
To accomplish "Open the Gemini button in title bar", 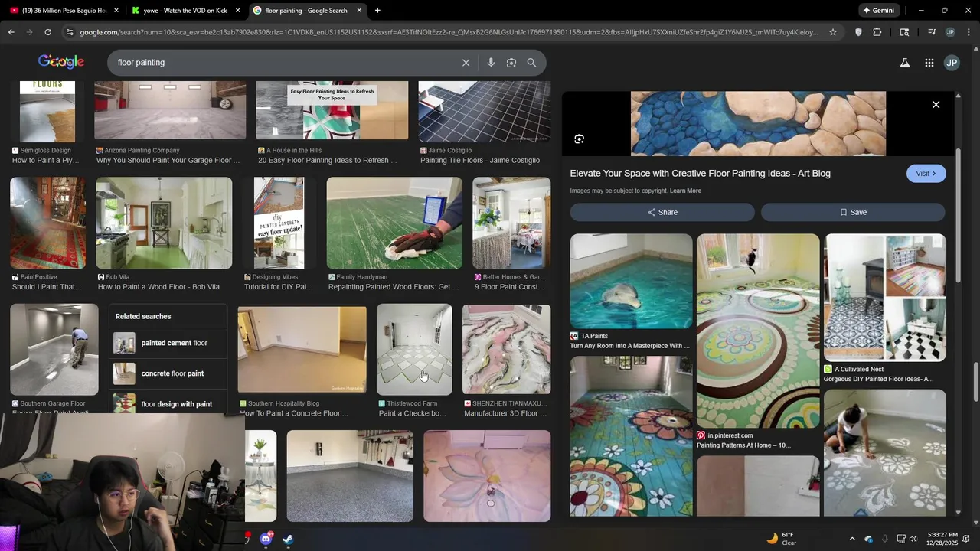I will point(878,11).
